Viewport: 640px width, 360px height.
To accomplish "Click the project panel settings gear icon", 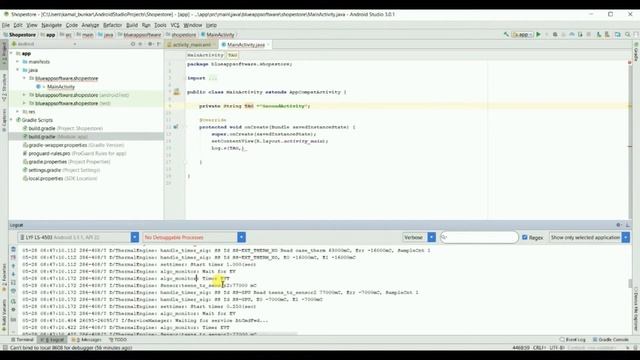I will (x=150, y=44).
